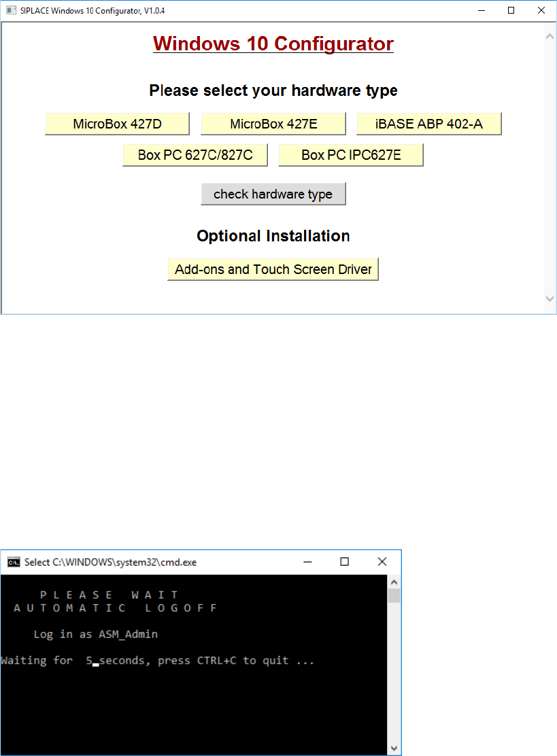Click the SIPLACE Configurator title bar icon
The image size is (557, 756).
[x=11, y=11]
